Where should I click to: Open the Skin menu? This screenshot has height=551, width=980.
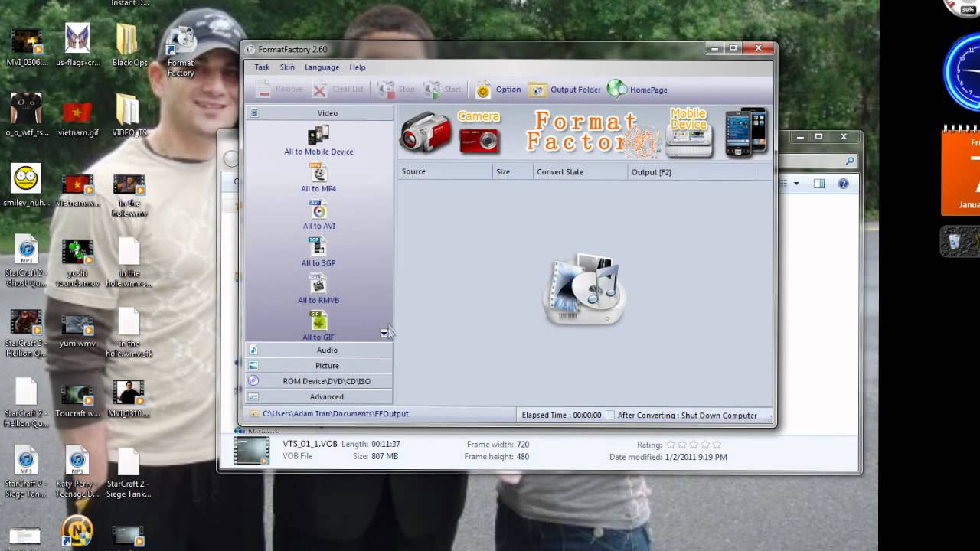[x=287, y=67]
